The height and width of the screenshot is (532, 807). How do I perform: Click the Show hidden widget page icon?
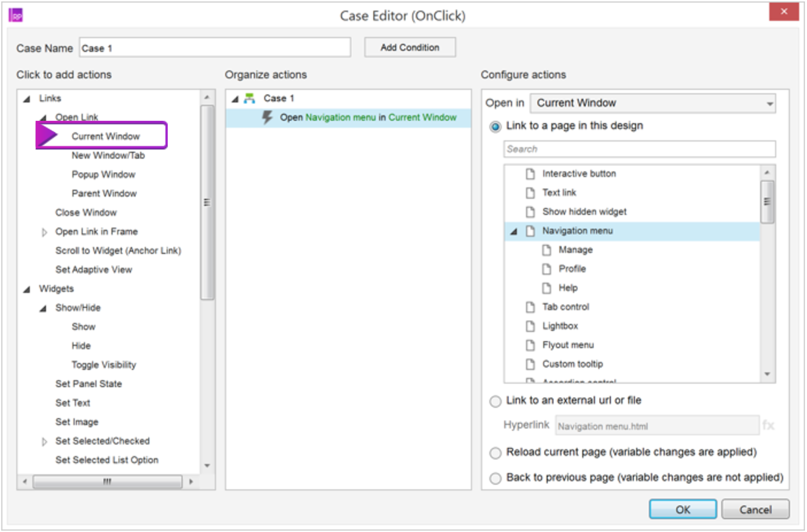(x=530, y=211)
